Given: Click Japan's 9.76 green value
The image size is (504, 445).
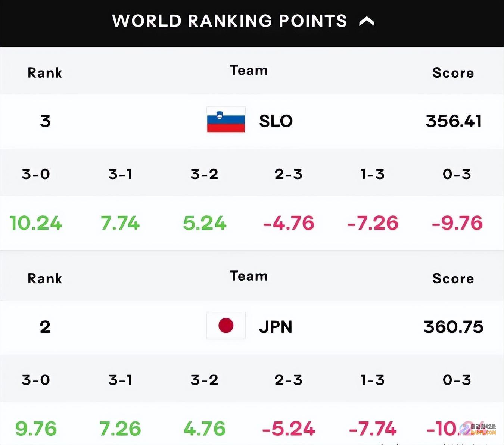Looking at the screenshot, I should pyautogui.click(x=36, y=429).
